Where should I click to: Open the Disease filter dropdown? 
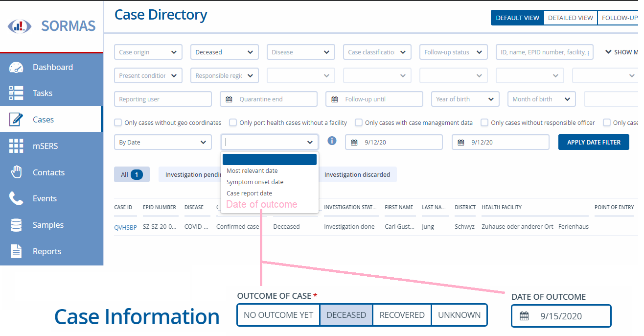[x=301, y=52]
